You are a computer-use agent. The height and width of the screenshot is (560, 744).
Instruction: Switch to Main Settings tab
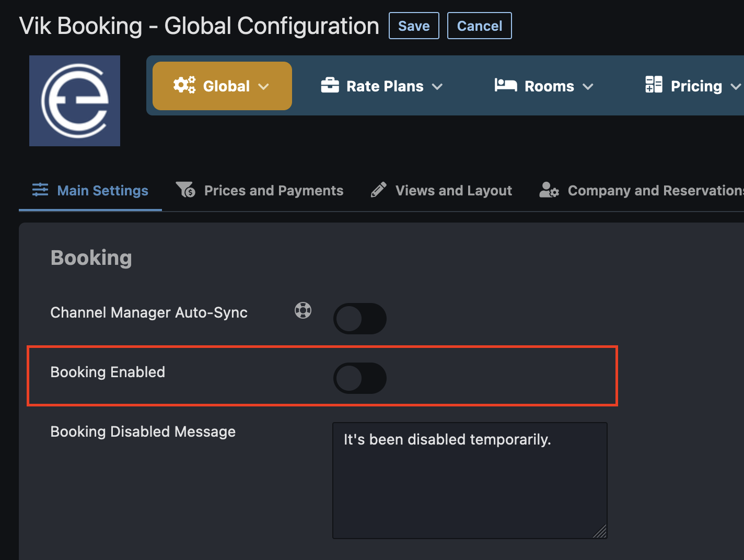coord(90,191)
